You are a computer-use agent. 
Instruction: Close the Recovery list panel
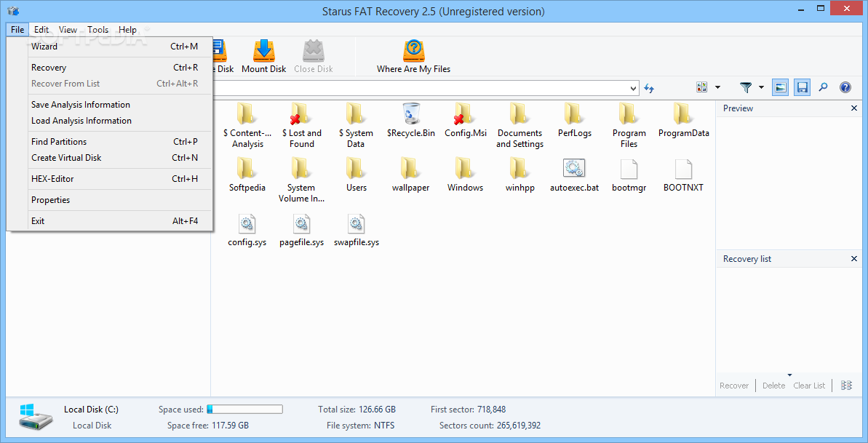[x=853, y=259]
